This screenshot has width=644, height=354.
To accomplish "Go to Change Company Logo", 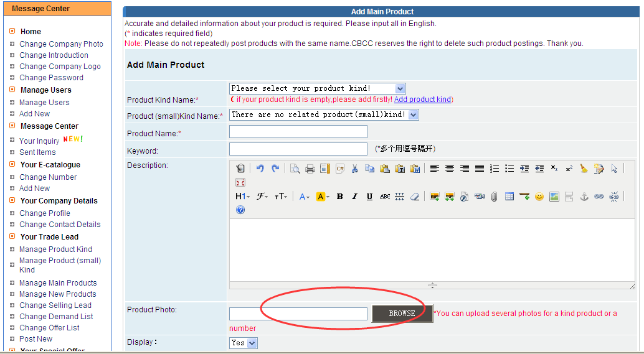I will tap(60, 67).
